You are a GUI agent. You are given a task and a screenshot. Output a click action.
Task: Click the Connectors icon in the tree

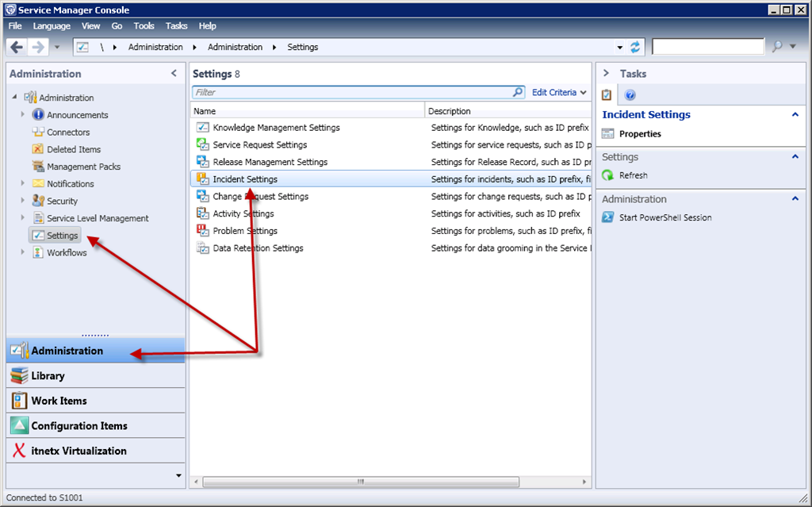pos(38,133)
